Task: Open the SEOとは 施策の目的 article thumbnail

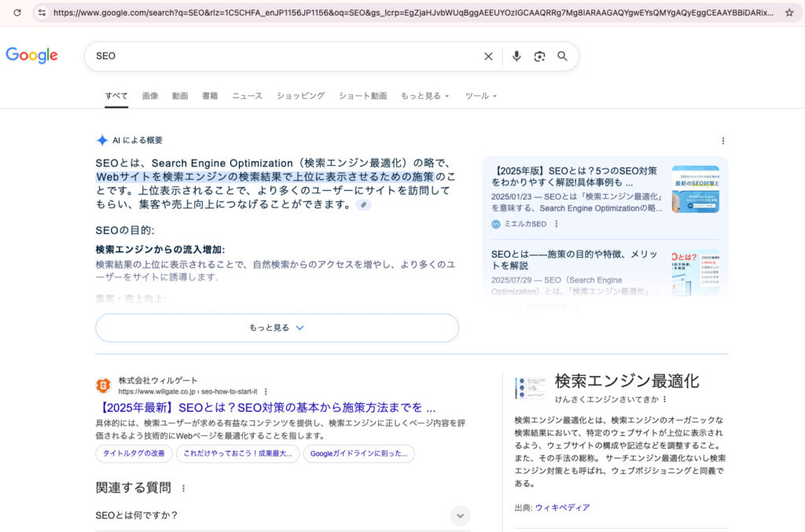Action: pos(695,273)
